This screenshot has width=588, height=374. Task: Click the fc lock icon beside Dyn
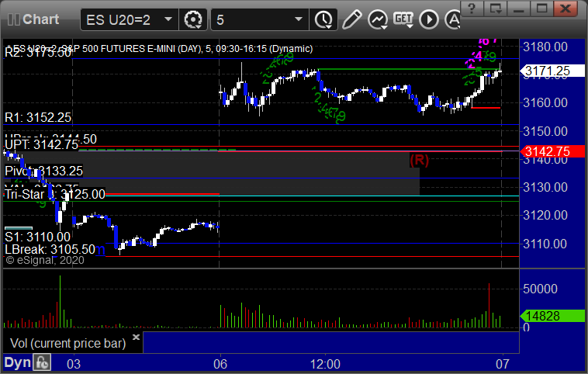coord(42,362)
